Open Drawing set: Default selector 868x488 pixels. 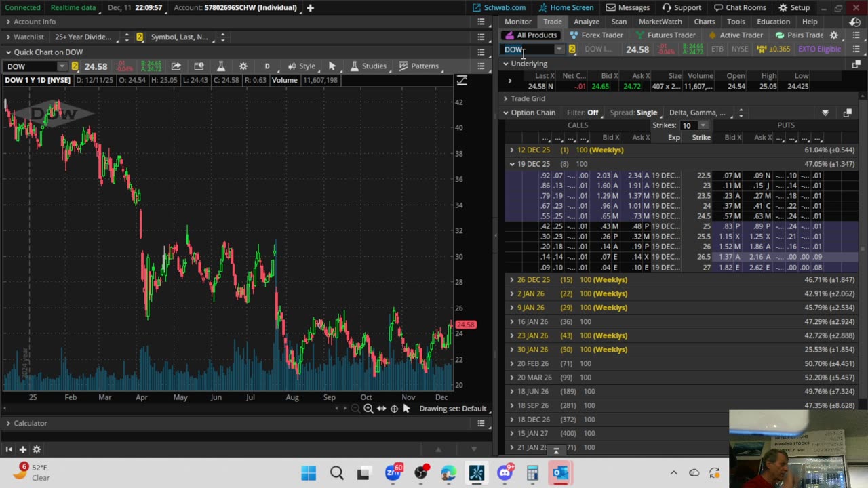tap(452, 408)
